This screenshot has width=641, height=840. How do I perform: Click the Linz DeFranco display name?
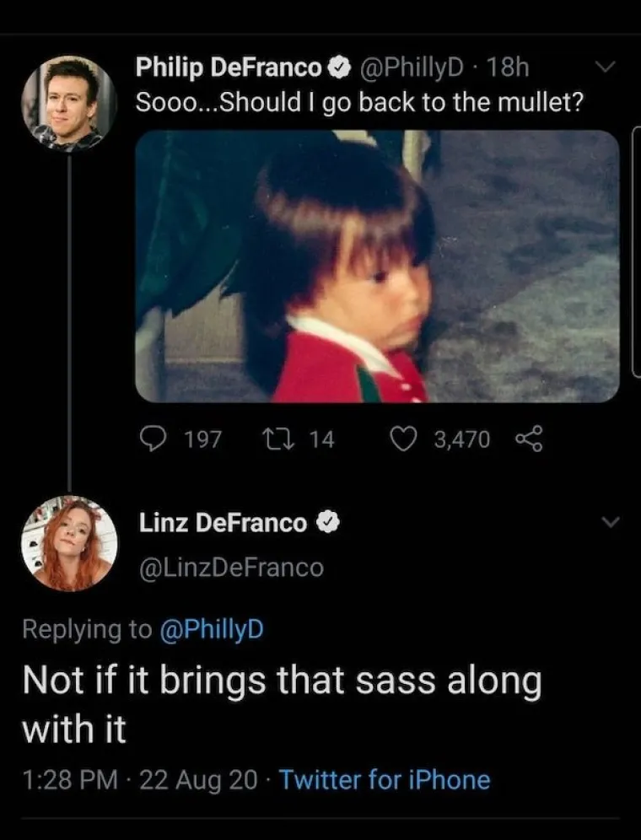pyautogui.click(x=223, y=524)
